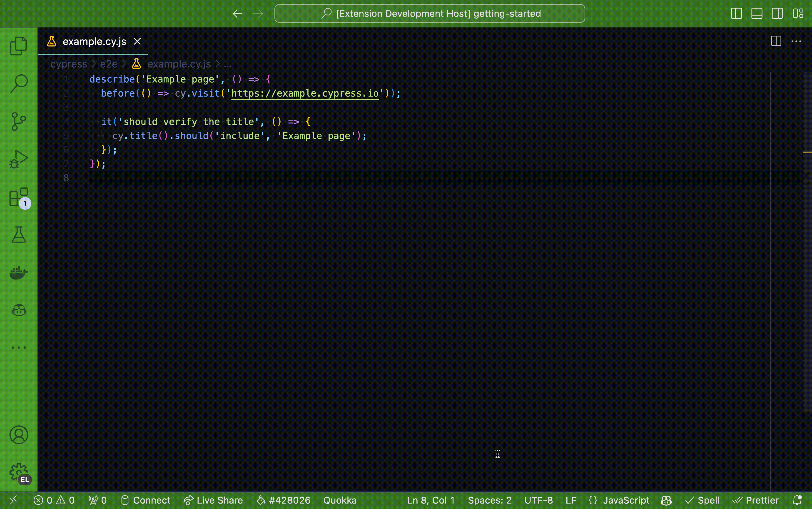The height and width of the screenshot is (509, 812).
Task: Open the Testing flask view
Action: [x=18, y=235]
